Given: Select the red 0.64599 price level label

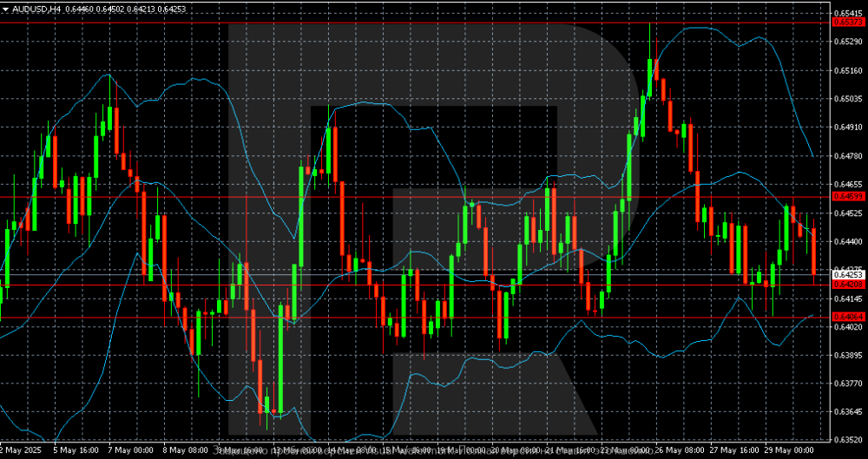Looking at the screenshot, I should coord(847,197).
